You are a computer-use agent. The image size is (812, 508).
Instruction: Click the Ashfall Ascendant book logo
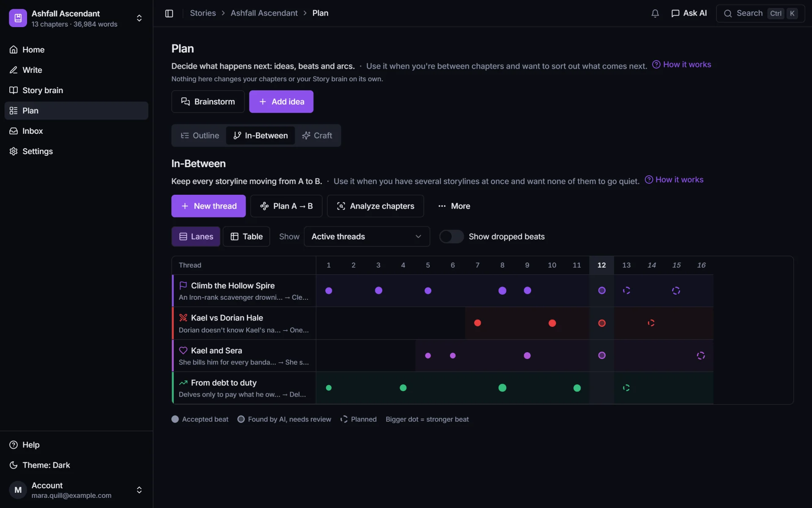pos(18,18)
